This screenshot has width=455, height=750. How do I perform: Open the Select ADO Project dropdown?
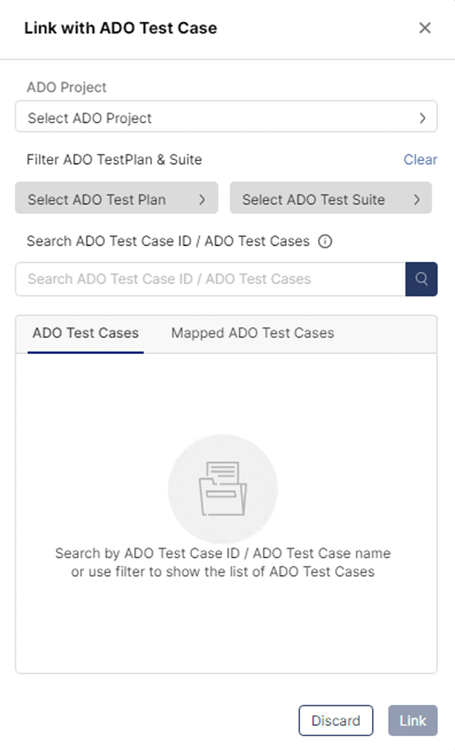tap(226, 116)
